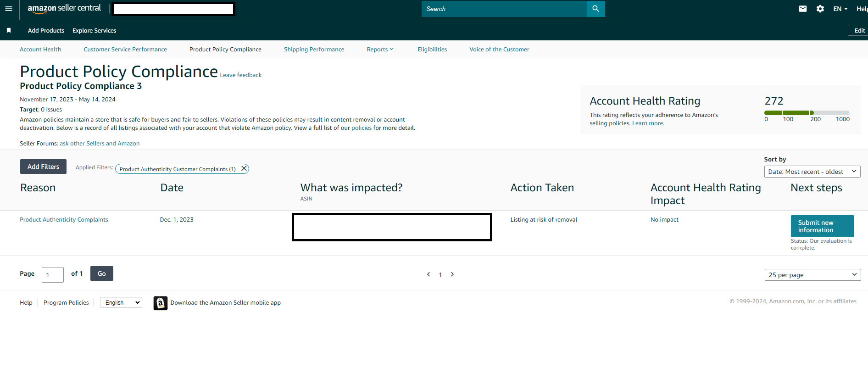This screenshot has height=373, width=868.
Task: Click the Learn more link
Action: click(648, 123)
